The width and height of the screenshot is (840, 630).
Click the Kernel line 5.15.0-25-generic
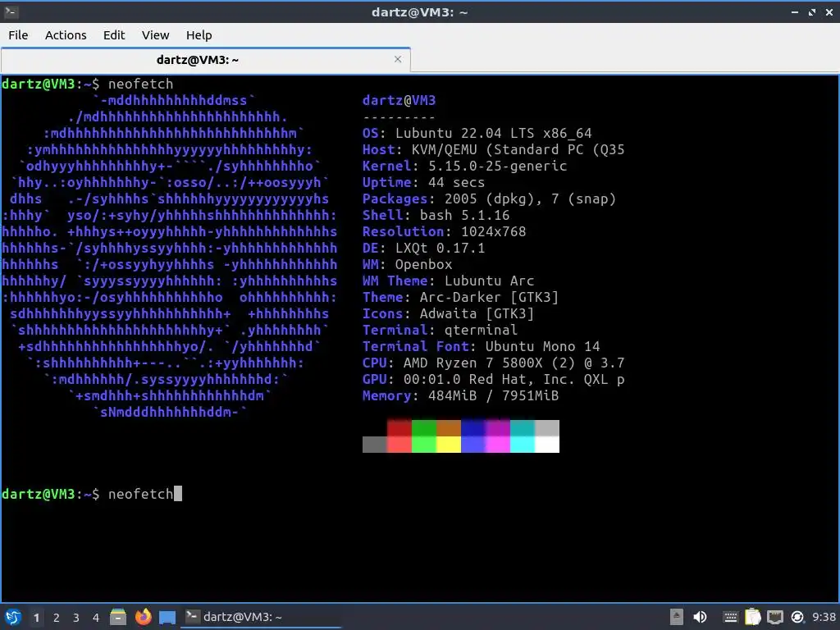[x=464, y=166]
